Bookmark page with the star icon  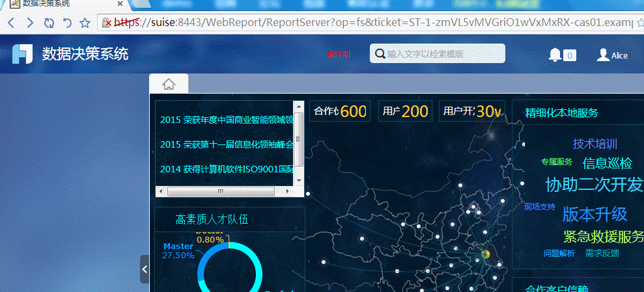coord(85,23)
